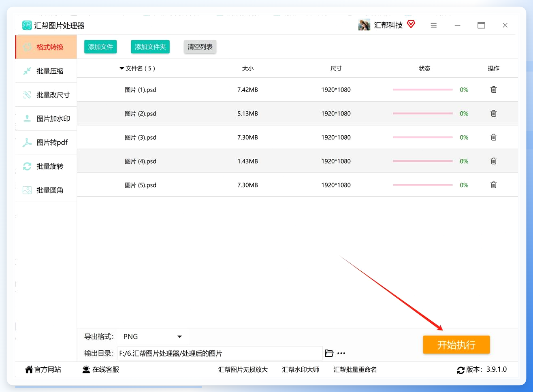Screen dimensions: 533x392
Task: Delete 图片 (4).psd with its trash icon
Action: point(493,161)
